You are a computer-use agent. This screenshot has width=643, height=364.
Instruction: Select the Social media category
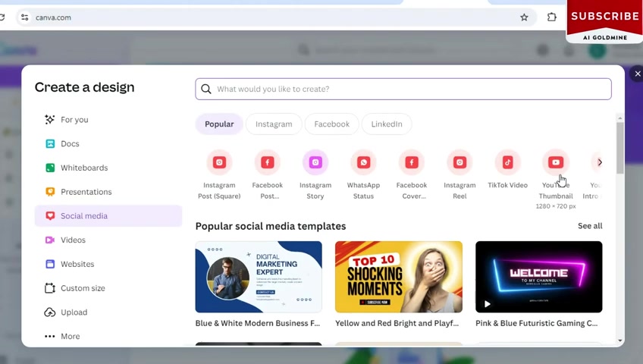(108, 216)
